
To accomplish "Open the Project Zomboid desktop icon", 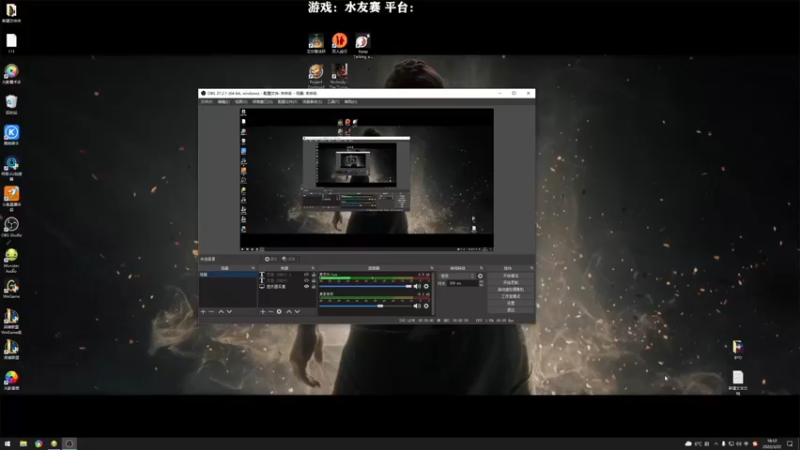I will click(x=316, y=77).
